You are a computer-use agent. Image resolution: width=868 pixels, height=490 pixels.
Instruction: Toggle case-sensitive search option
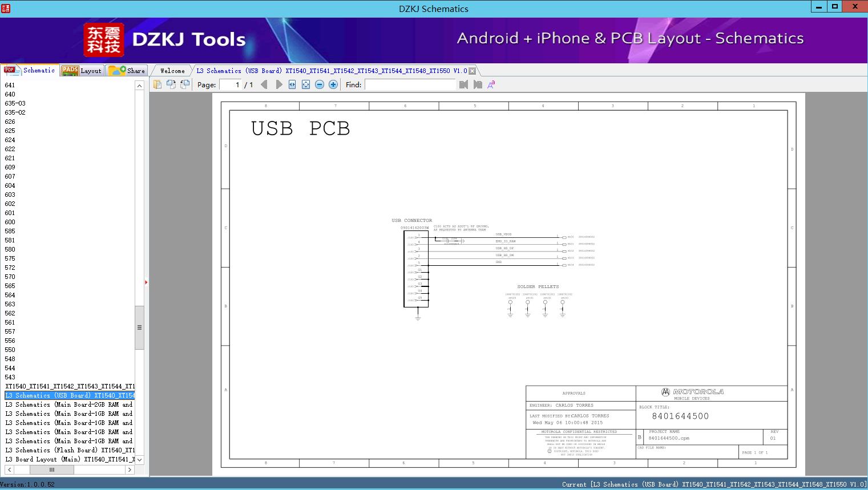coord(491,84)
